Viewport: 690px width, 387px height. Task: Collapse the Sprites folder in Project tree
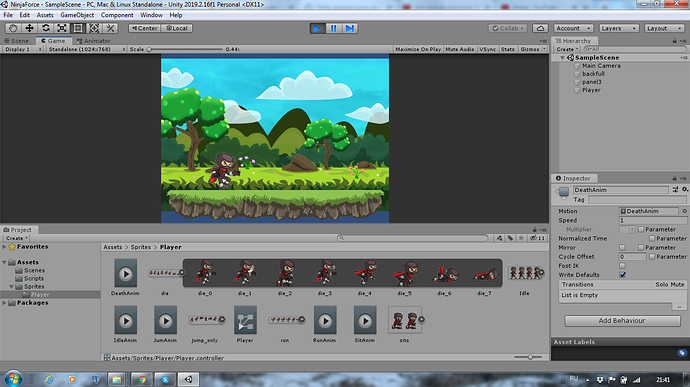[11, 287]
